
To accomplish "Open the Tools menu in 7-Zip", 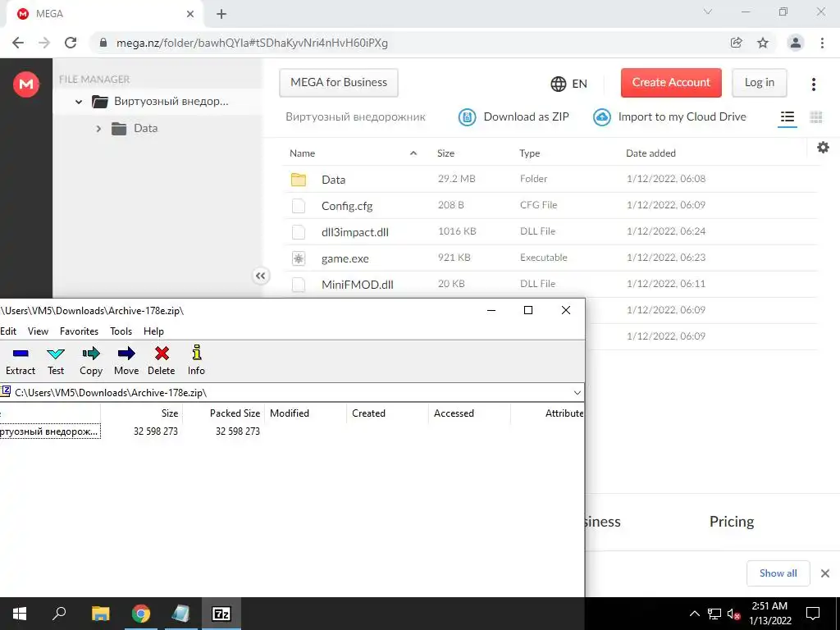I will pyautogui.click(x=121, y=331).
